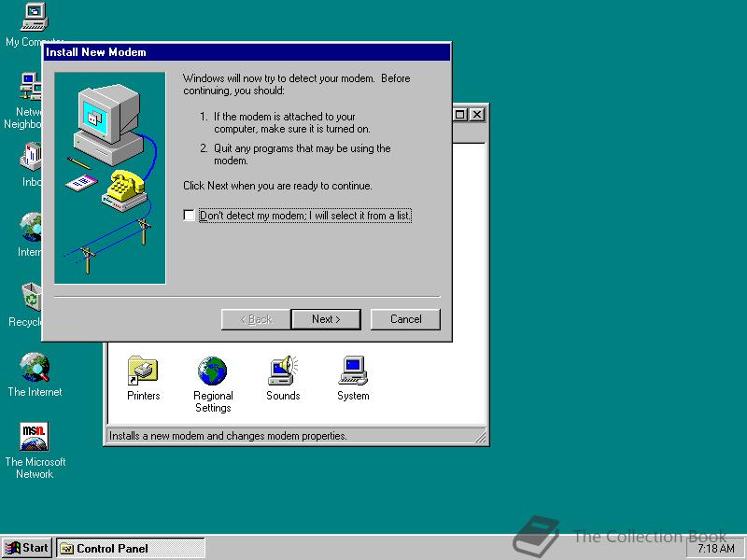The width and height of the screenshot is (747, 560).
Task: Open the Start menu
Action: [27, 548]
